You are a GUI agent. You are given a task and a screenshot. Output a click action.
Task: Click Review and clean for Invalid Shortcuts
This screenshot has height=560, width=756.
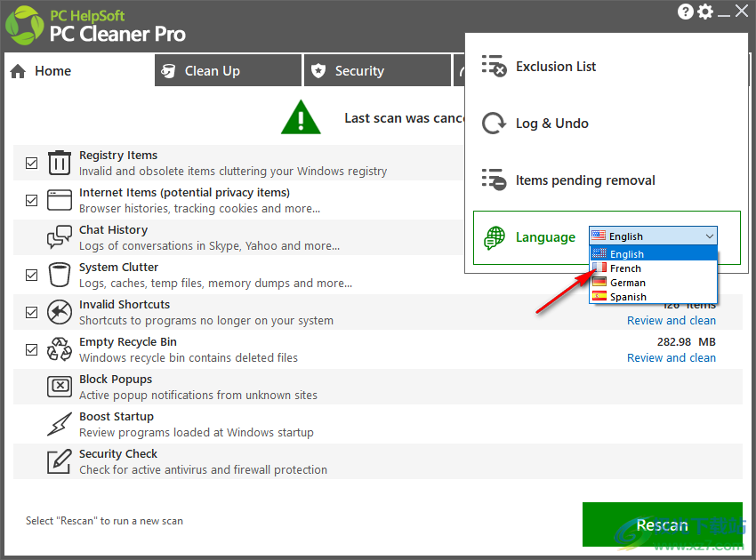[672, 321]
